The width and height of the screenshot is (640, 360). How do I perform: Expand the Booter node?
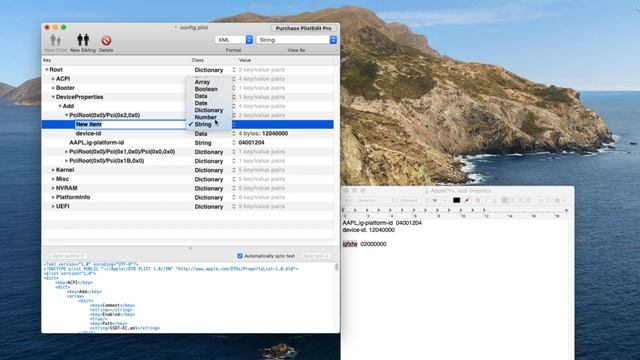[53, 88]
